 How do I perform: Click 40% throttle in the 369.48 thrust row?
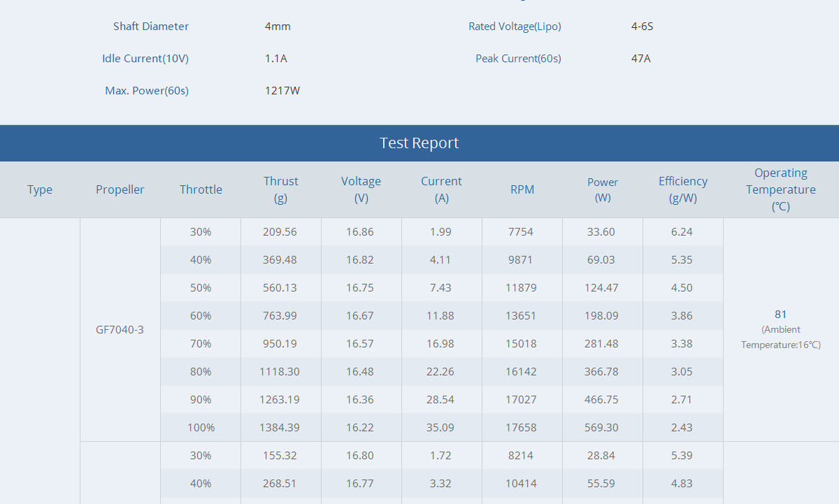coord(201,259)
